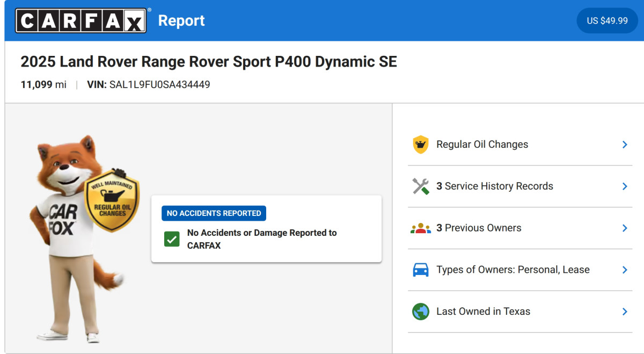This screenshot has width=644, height=354.
Task: Click the Well Maintained Regular Oil Changes badge
Action: tap(112, 200)
